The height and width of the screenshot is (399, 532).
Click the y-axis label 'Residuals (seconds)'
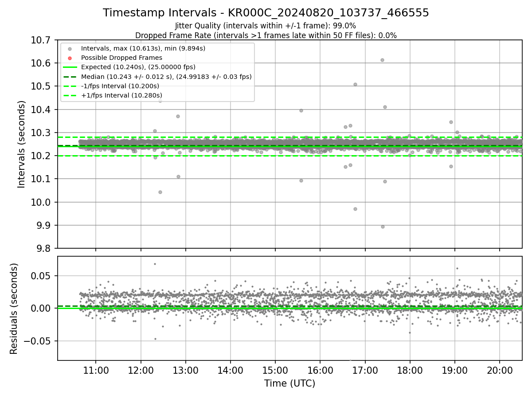(14, 309)
